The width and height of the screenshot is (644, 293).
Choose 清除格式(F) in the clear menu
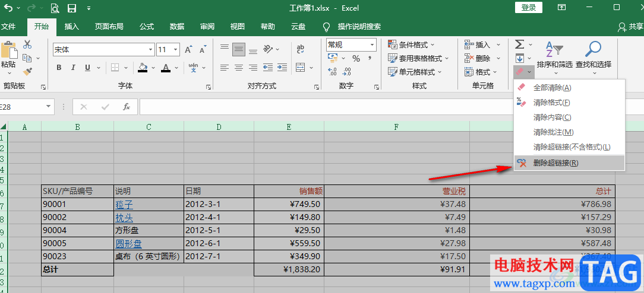(569, 103)
